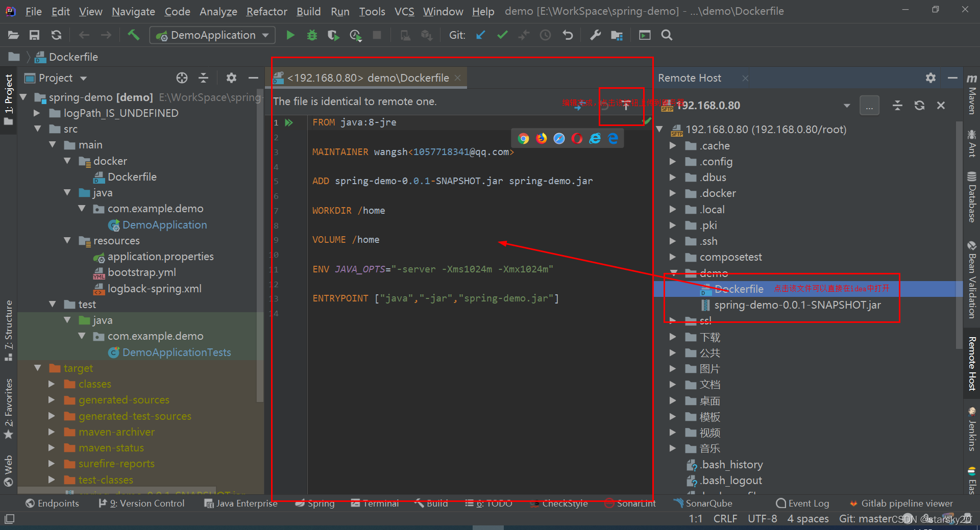Screen dimensions: 980x530
Task: Refresh the Remote Host file list
Action: click(919, 105)
